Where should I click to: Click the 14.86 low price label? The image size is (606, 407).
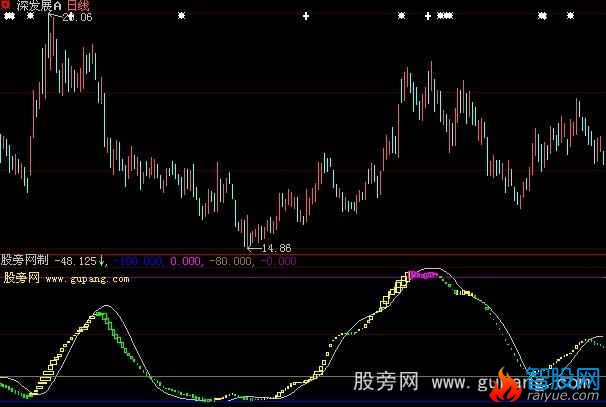point(276,248)
